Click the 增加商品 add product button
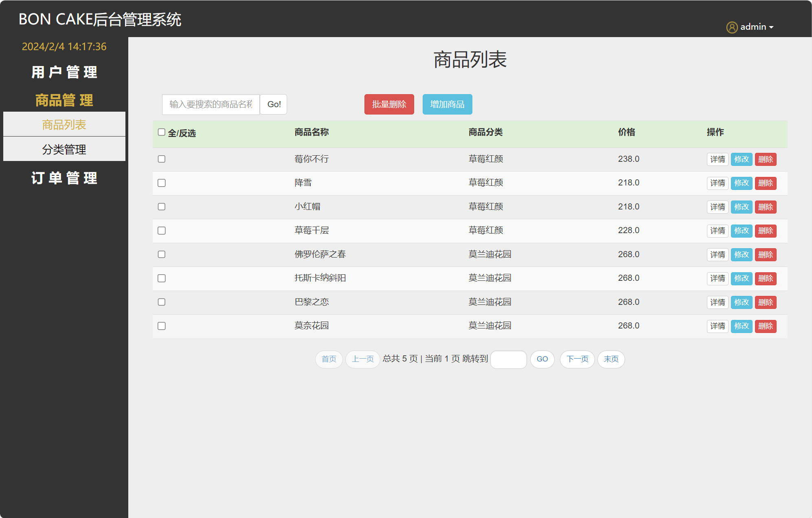The image size is (812, 518). tap(447, 104)
